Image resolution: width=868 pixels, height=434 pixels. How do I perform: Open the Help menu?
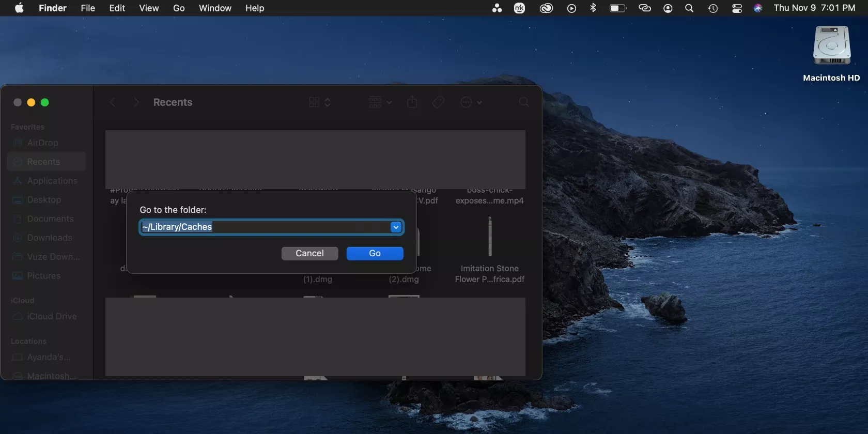tap(255, 8)
